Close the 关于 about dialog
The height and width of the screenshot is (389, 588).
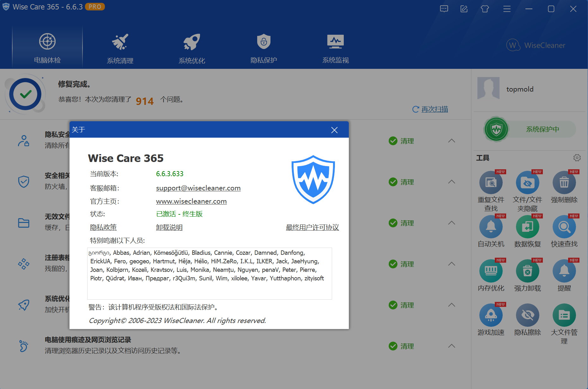(x=334, y=130)
